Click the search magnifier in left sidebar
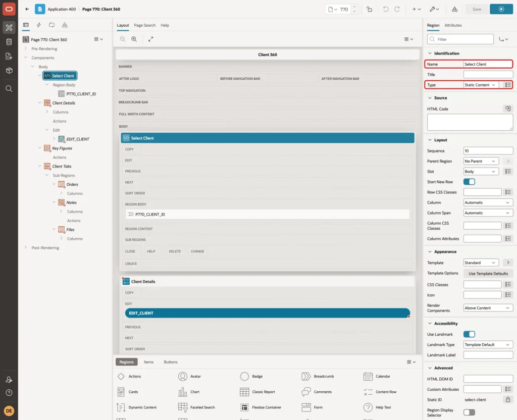The width and height of the screenshot is (517, 420). [x=9, y=89]
